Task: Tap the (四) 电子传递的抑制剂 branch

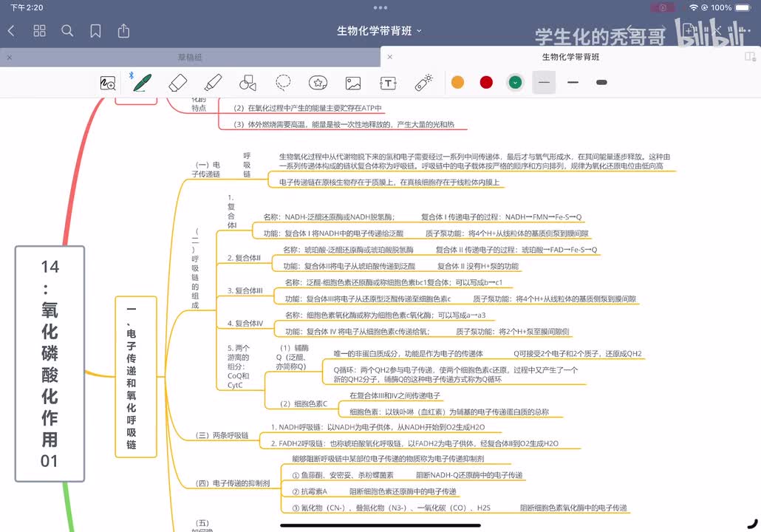Action: point(233,483)
